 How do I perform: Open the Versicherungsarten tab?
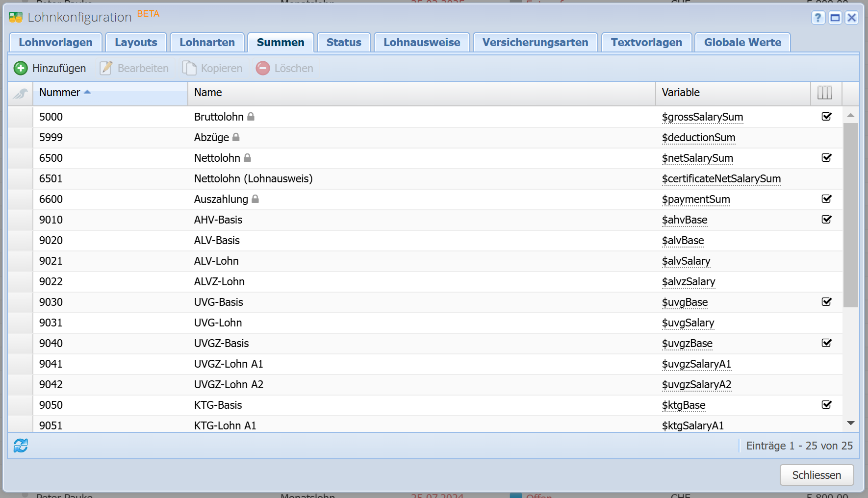pyautogui.click(x=535, y=43)
